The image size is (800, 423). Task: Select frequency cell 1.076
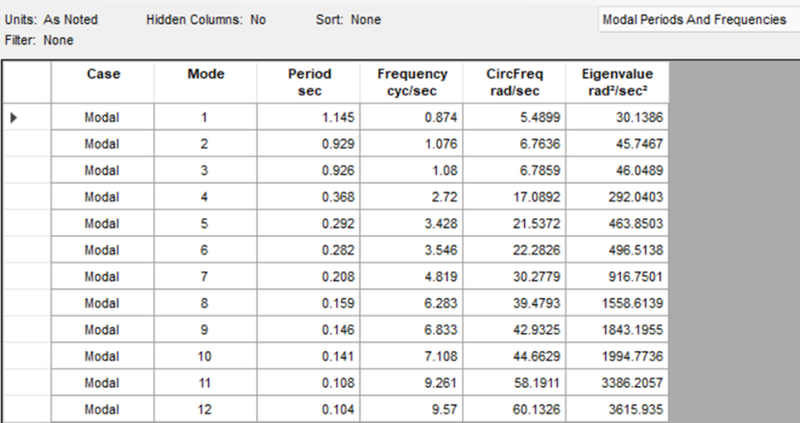coord(412,144)
